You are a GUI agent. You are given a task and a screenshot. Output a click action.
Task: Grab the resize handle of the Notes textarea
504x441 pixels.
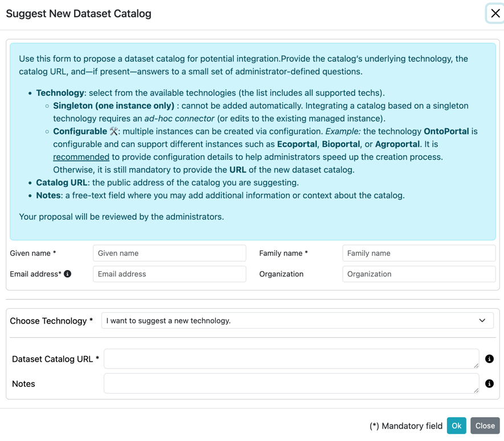click(476, 391)
